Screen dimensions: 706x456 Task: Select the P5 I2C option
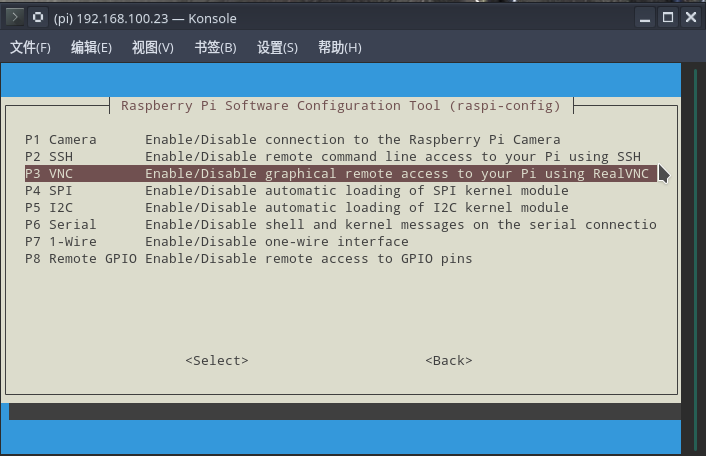point(341,208)
